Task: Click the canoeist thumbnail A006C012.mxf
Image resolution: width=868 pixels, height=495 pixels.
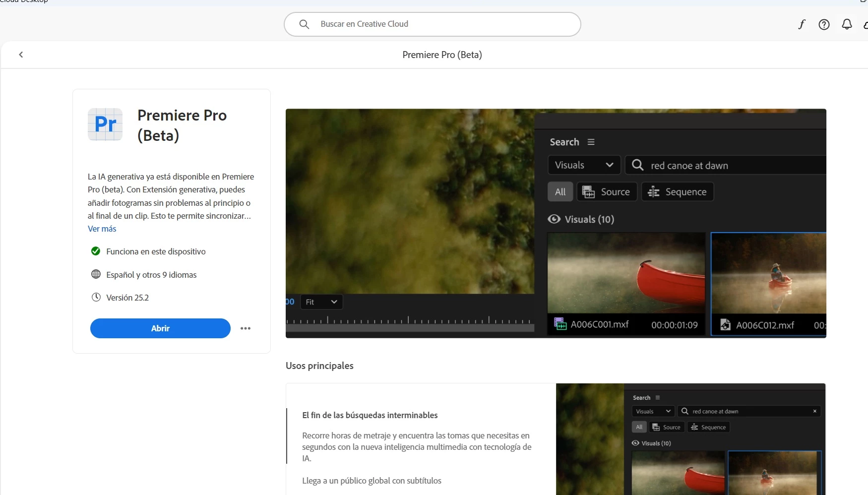Action: tap(768, 273)
